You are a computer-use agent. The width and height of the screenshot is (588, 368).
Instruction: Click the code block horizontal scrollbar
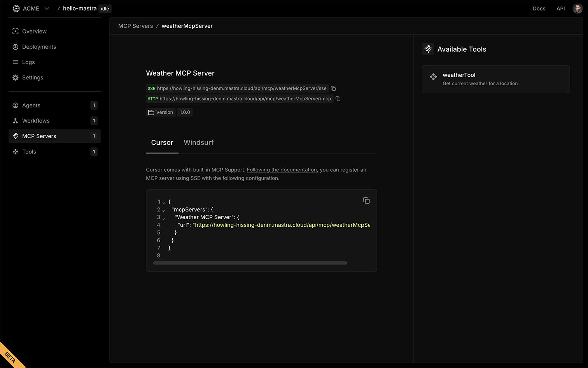coord(250,263)
